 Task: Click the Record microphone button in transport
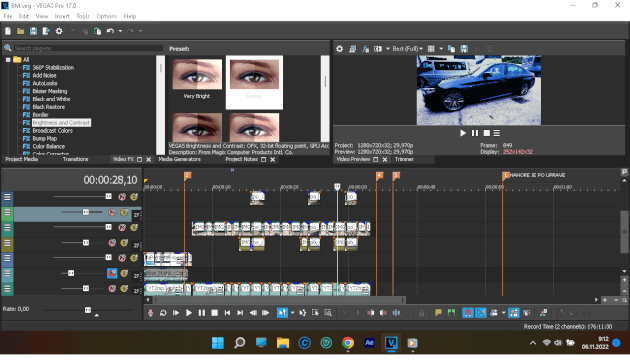point(150,313)
